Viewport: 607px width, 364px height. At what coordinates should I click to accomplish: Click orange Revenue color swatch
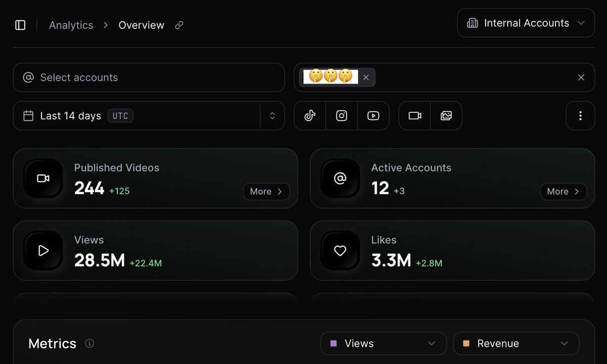466,343
